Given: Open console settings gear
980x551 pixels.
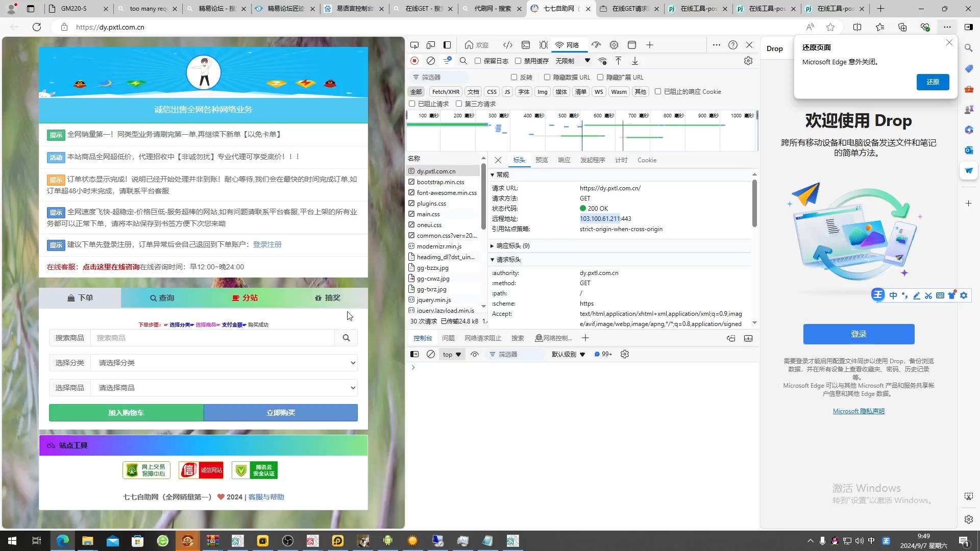Looking at the screenshot, I should 625,354.
